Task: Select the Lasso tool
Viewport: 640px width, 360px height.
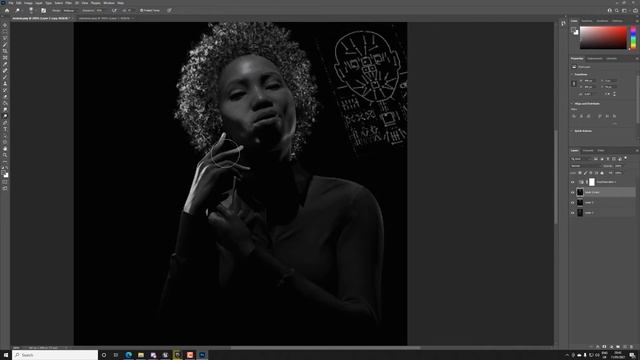Action: click(x=5, y=38)
